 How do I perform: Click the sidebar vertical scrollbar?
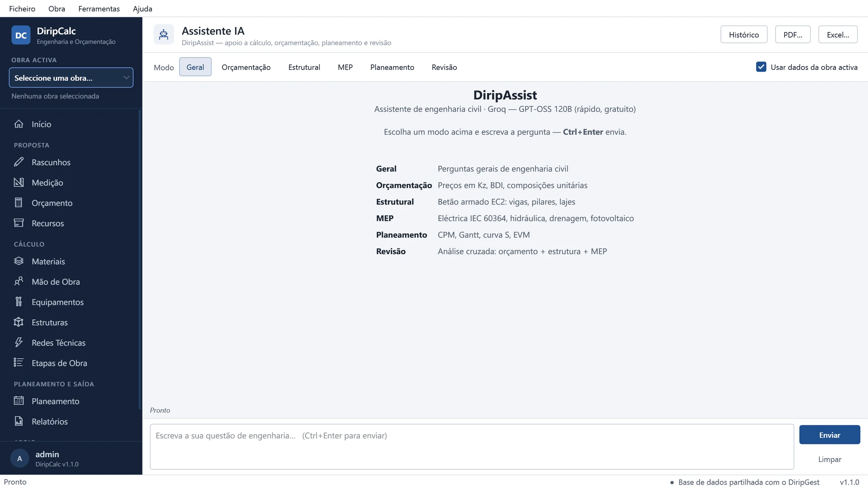tap(140, 259)
